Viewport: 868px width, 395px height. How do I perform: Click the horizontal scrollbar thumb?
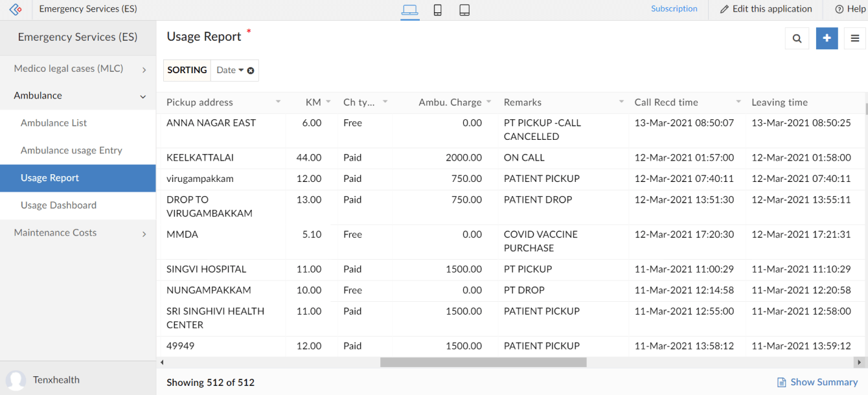[x=483, y=363]
